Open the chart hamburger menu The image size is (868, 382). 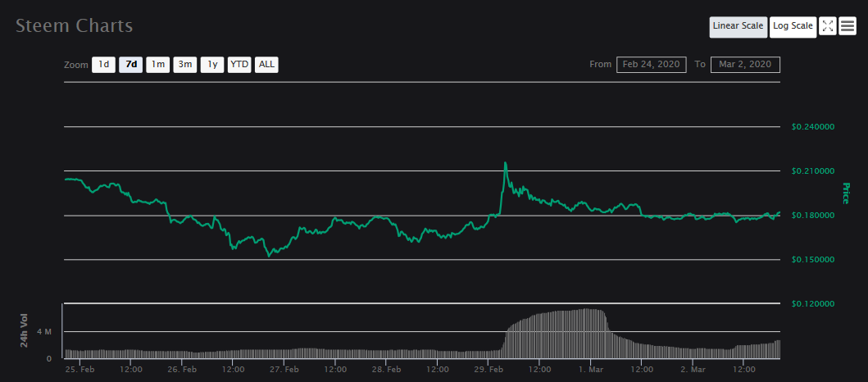(x=848, y=26)
